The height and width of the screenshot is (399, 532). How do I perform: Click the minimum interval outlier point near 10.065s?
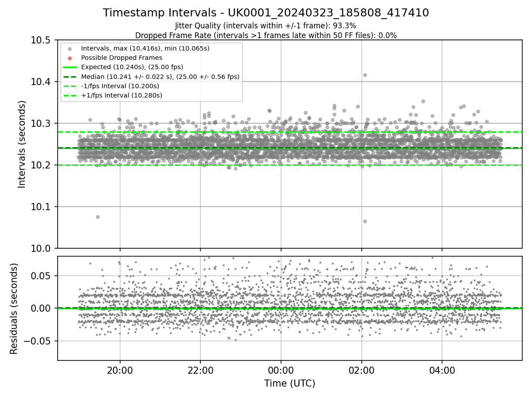click(365, 221)
